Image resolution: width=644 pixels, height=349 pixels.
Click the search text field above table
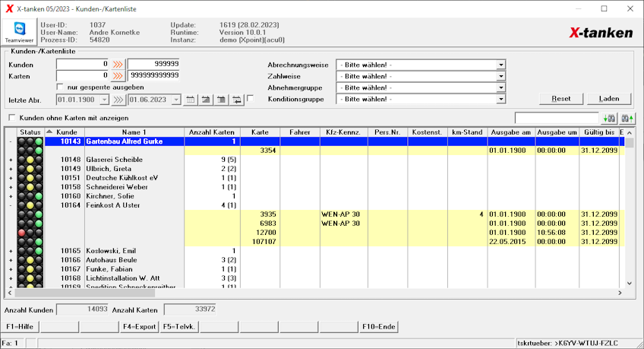pyautogui.click(x=557, y=119)
